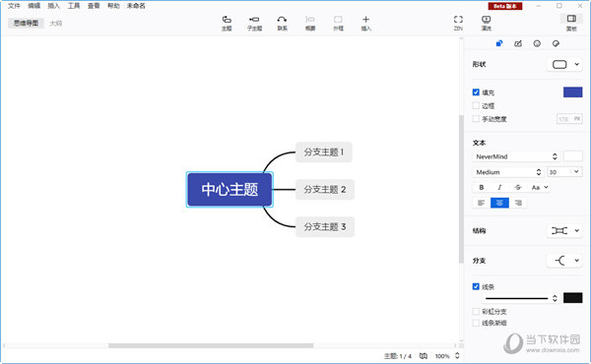Toggle the 填充 fill checkbox
Viewport: 591px width, 364px height.
(476, 92)
